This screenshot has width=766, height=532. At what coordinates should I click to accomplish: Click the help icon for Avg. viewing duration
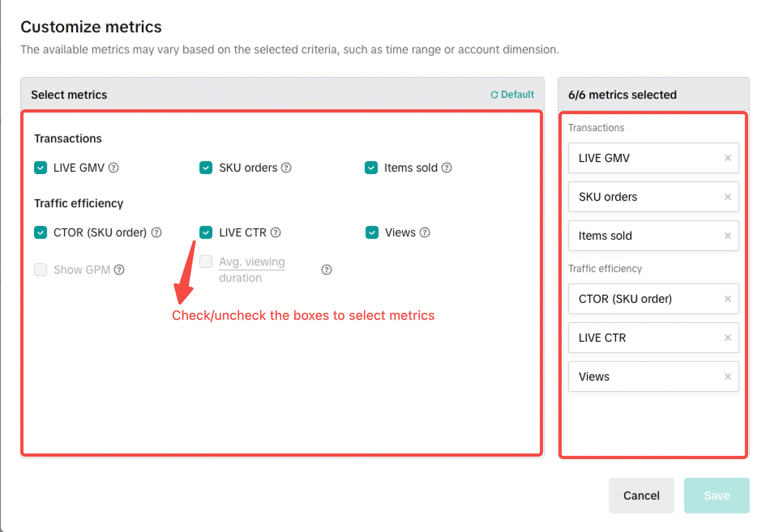pos(326,270)
